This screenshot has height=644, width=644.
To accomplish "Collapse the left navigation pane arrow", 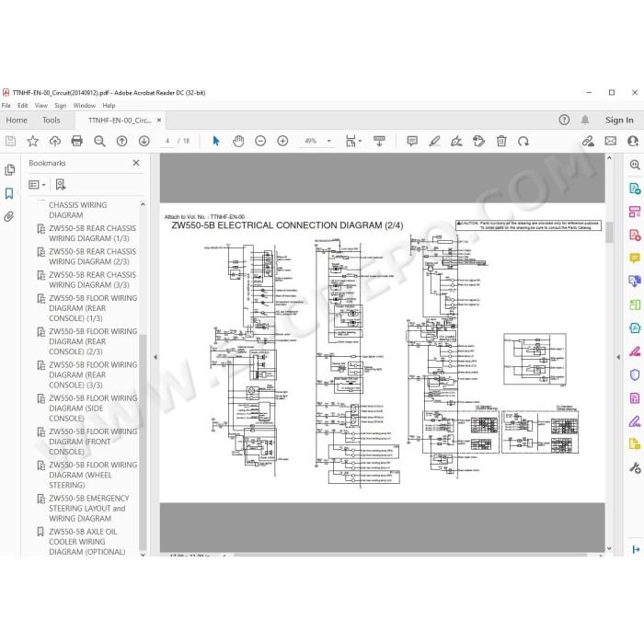I will click(x=155, y=357).
